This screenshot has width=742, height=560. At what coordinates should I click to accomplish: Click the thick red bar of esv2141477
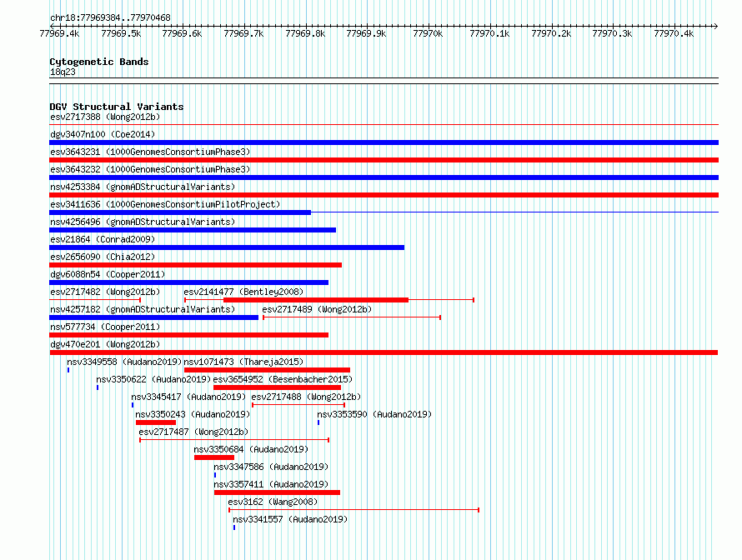(316, 300)
